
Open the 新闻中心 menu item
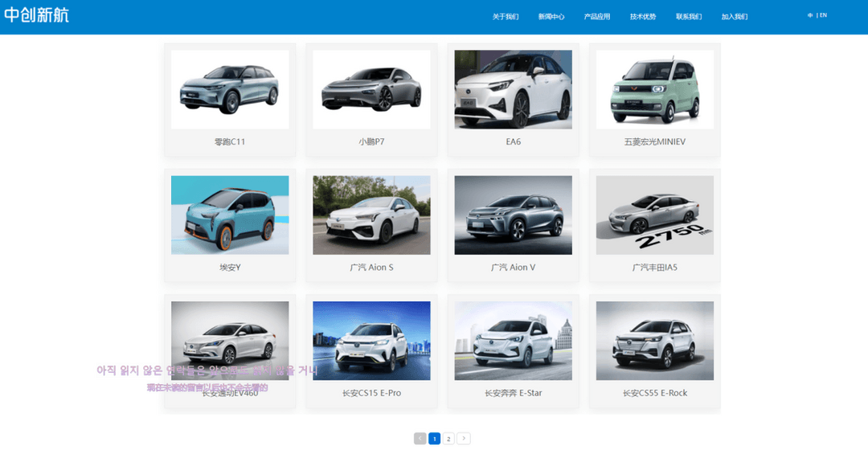click(x=551, y=17)
